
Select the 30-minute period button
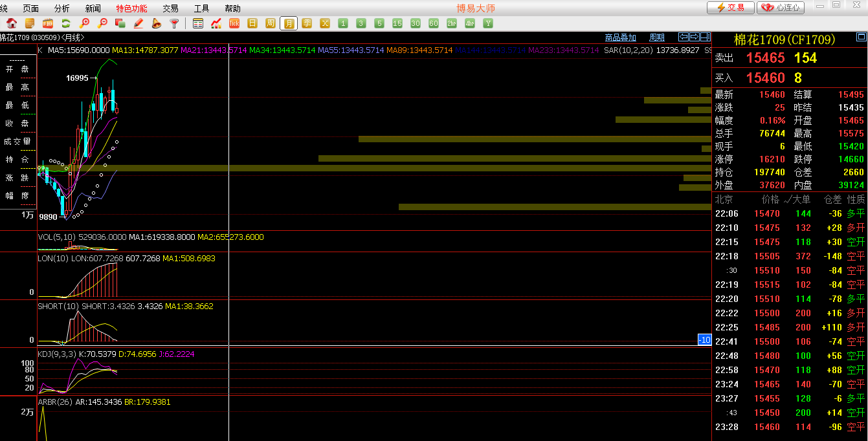click(x=416, y=23)
